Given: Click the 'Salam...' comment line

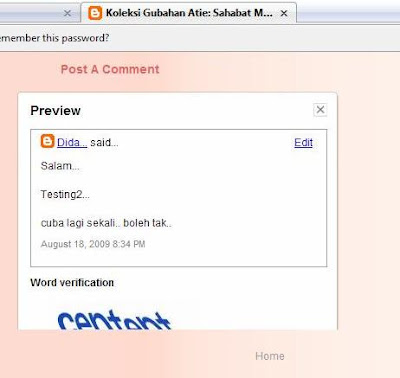Looking at the screenshot, I should coord(60,166).
